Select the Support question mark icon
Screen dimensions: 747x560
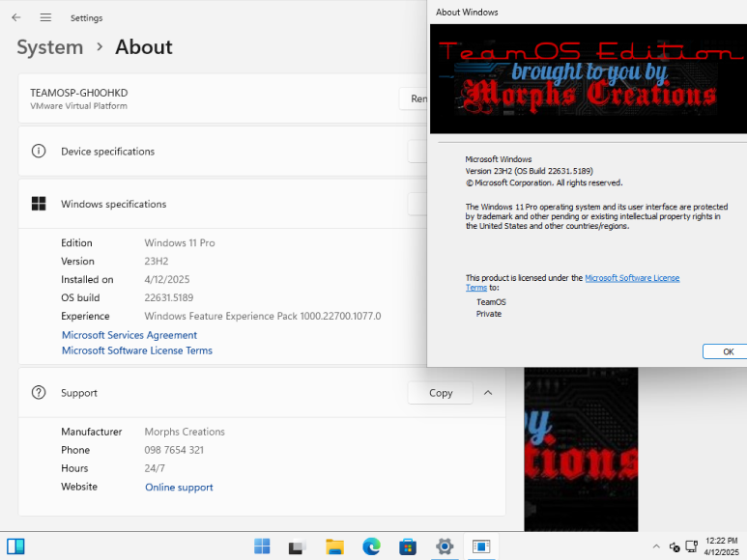39,393
